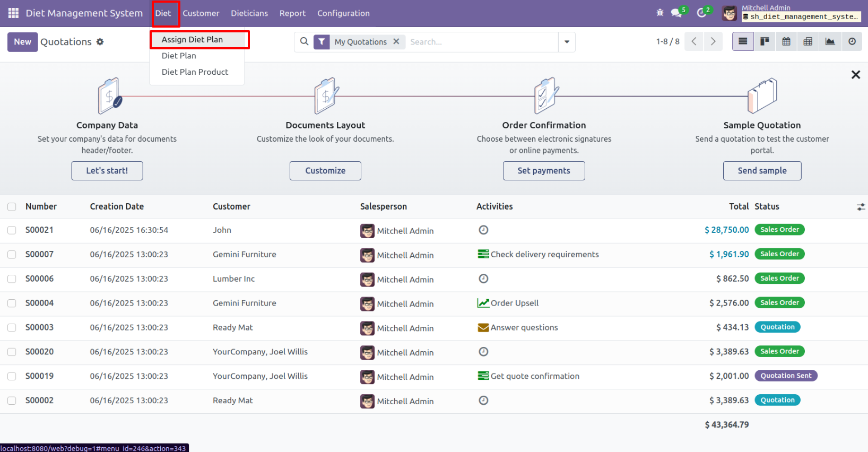
Task: Click the Sample Quotation step icon
Action: pyautogui.click(x=762, y=96)
